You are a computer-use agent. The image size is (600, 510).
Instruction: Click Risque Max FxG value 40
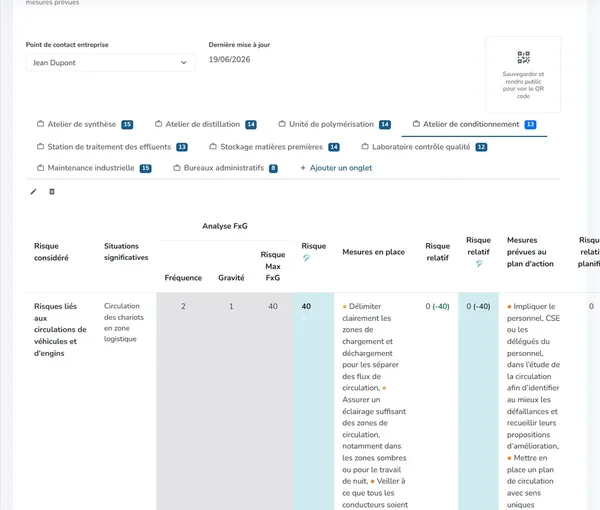pyautogui.click(x=273, y=306)
